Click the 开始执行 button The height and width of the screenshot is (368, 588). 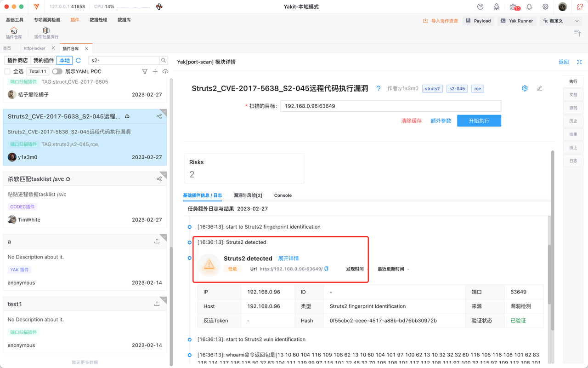pos(479,121)
